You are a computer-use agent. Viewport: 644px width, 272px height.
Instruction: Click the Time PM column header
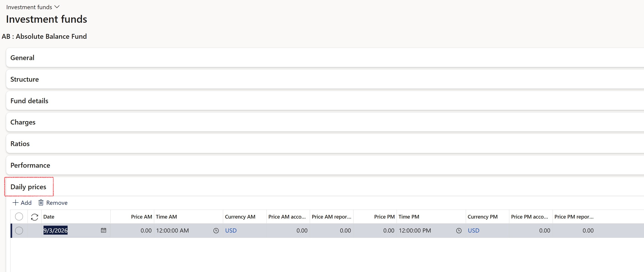(431, 217)
